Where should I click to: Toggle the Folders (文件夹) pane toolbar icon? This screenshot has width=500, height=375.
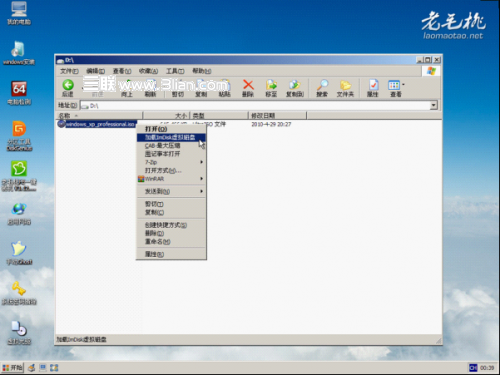[x=345, y=88]
